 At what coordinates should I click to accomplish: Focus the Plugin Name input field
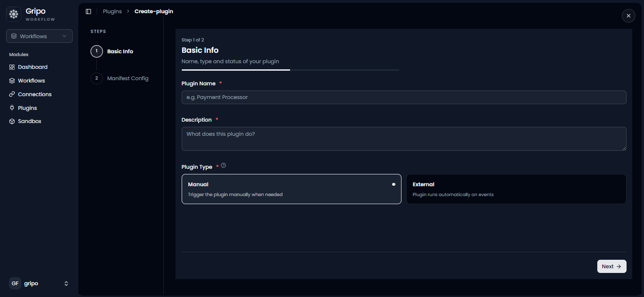(x=404, y=97)
